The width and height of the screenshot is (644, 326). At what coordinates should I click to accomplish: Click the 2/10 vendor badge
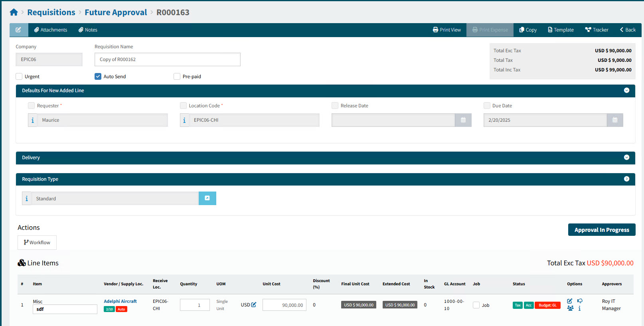109,309
